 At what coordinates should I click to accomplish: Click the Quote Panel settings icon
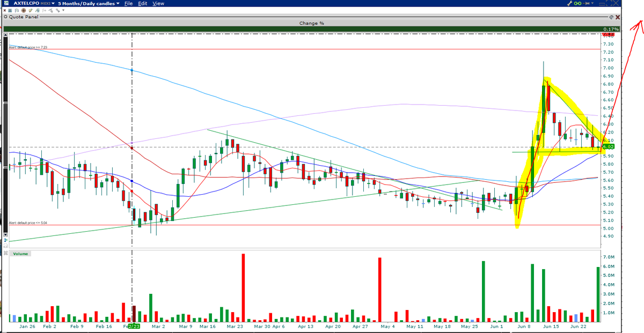pos(611,17)
